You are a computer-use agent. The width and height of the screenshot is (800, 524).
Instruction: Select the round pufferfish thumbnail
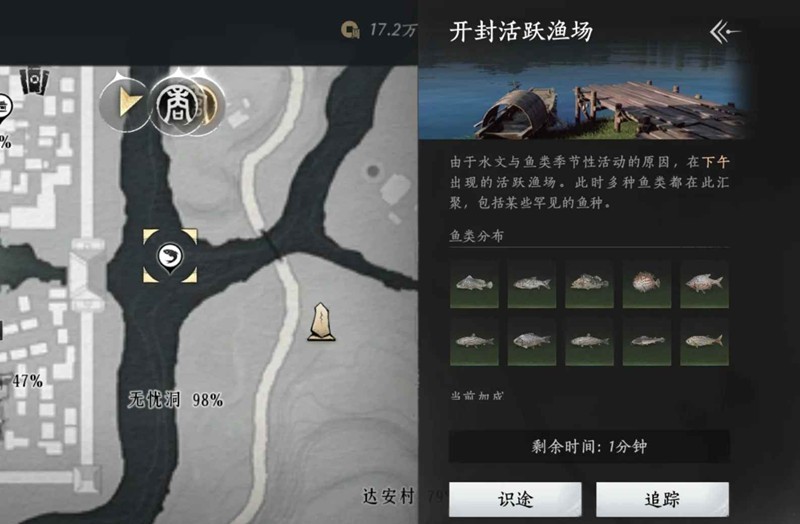click(647, 284)
